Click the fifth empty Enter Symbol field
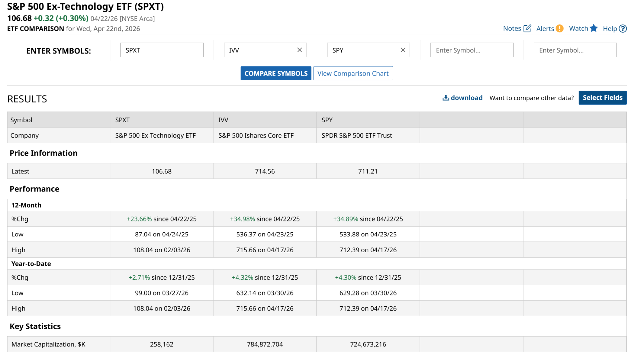The height and width of the screenshot is (353, 644). [575, 50]
